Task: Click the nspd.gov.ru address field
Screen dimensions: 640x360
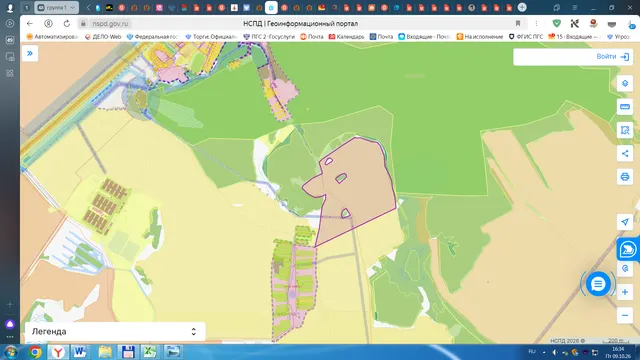Action: (x=110, y=24)
